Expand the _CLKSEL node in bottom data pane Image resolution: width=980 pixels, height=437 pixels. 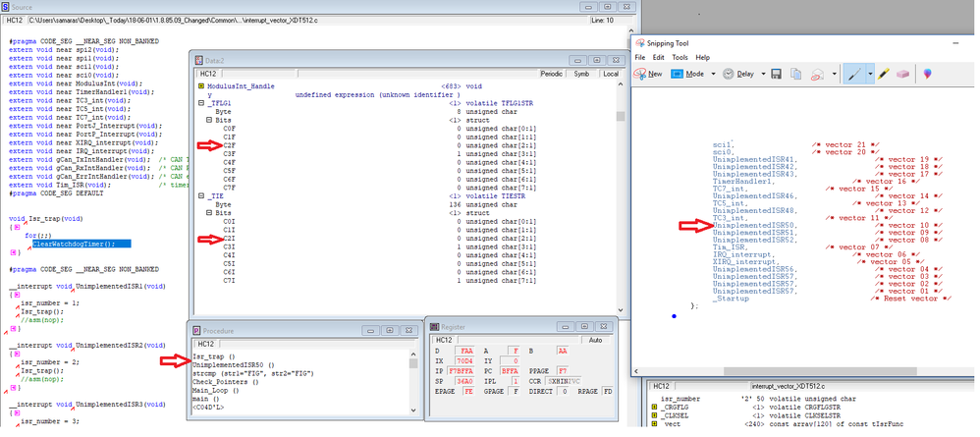[x=654, y=415]
